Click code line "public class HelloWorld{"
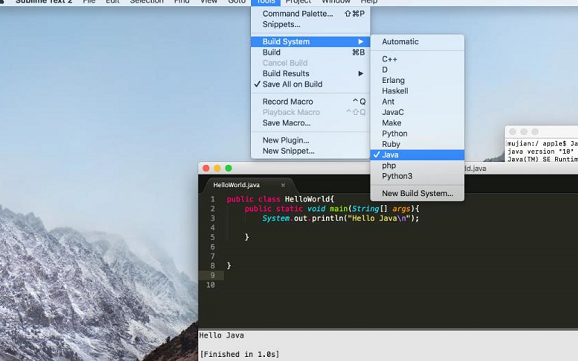Screen dimensions: 578x361 [280, 199]
